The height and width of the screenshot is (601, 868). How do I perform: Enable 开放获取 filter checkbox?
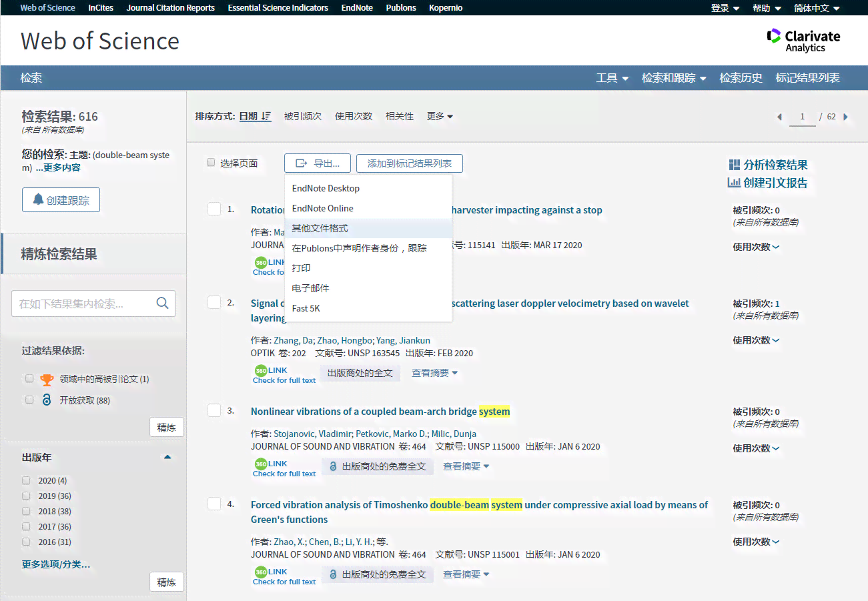click(29, 400)
